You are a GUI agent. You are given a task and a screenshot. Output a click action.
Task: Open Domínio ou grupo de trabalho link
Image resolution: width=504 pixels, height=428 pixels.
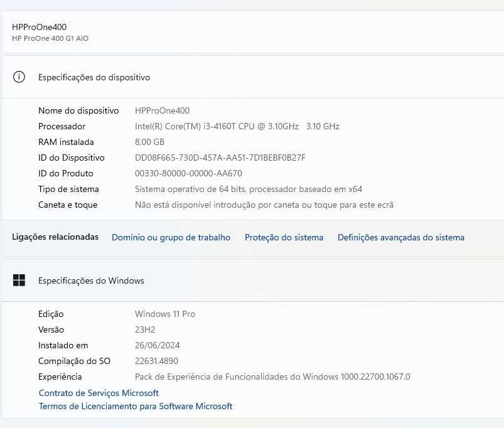171,237
